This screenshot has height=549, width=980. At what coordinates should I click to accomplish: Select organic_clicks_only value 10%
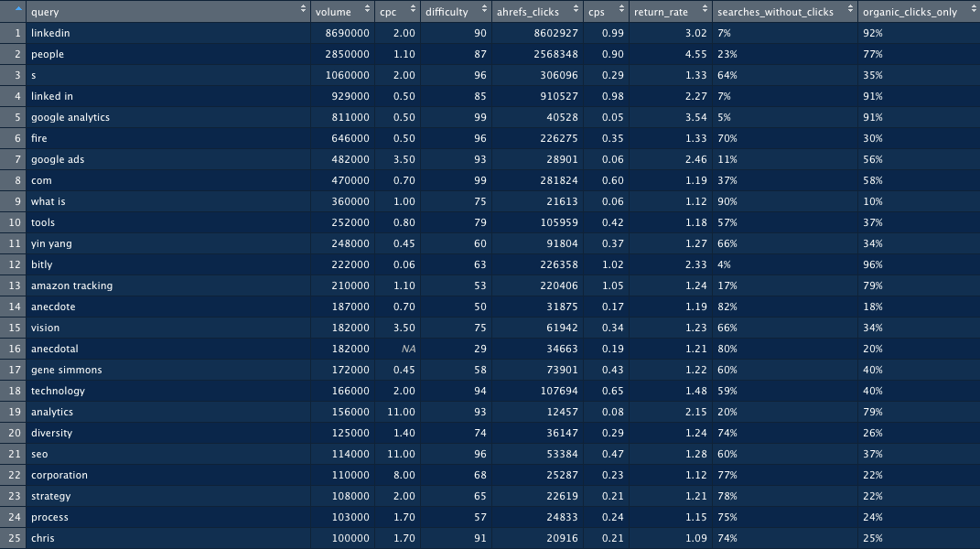point(873,201)
